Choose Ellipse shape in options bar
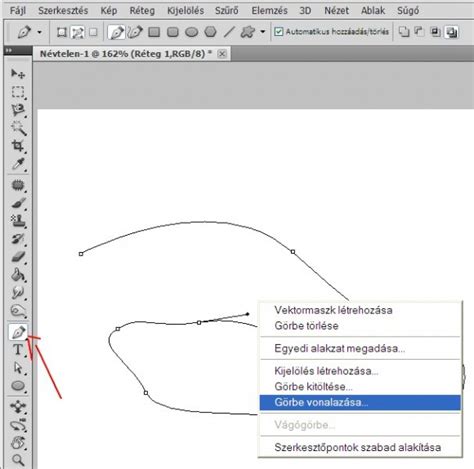The image size is (474, 469). coord(191,32)
